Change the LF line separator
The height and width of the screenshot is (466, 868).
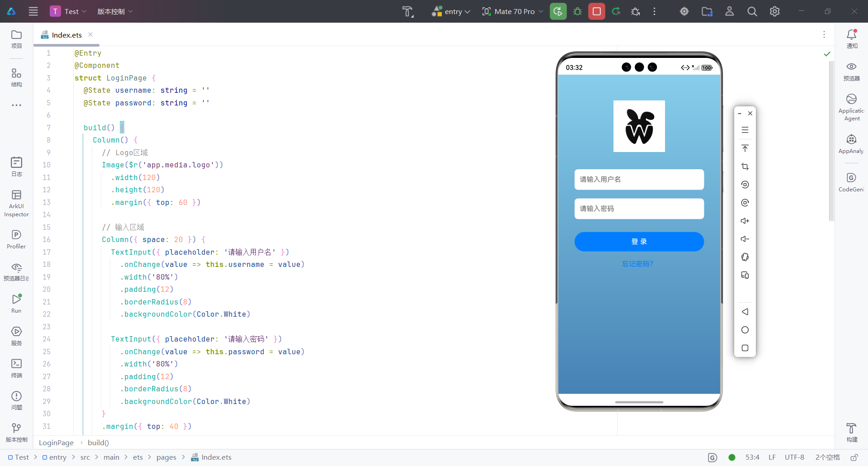[x=772, y=457]
